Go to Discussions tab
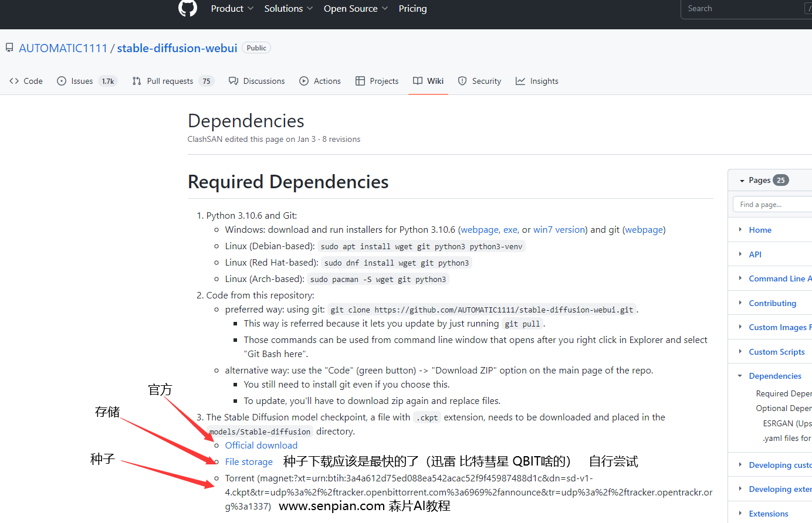Viewport: 812px width, 523px height. [257, 81]
